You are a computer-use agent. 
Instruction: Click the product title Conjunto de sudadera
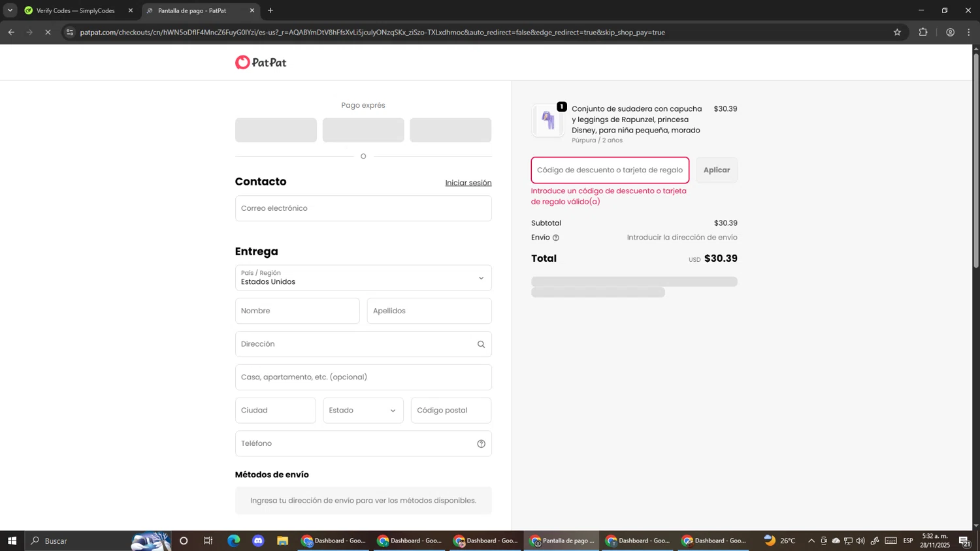point(636,119)
